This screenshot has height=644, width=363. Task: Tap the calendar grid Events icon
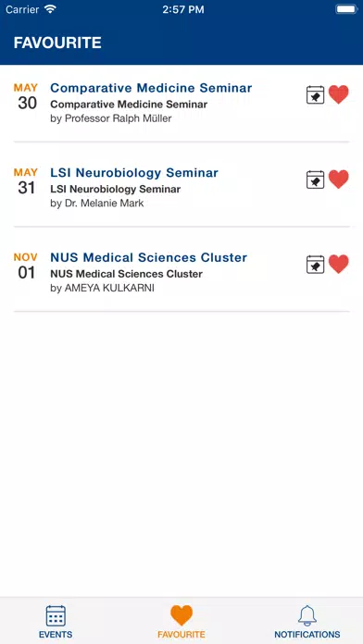pyautogui.click(x=56, y=615)
